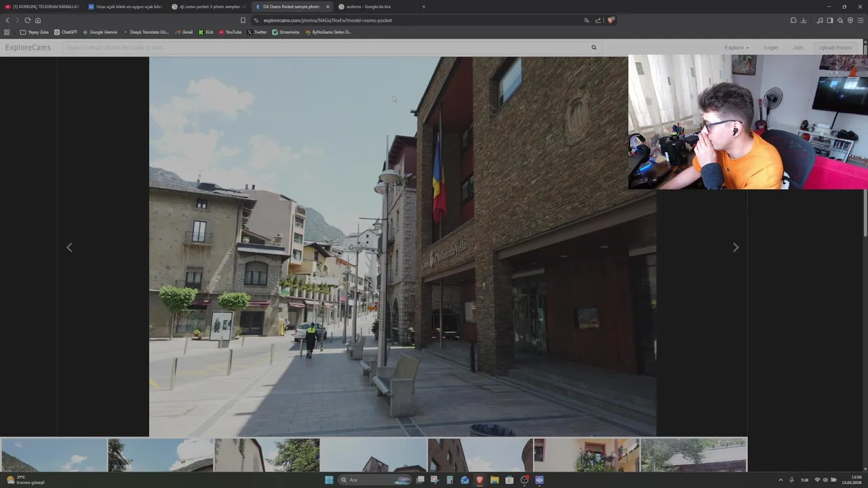Open the ChatGPT bookmark

coord(66,32)
